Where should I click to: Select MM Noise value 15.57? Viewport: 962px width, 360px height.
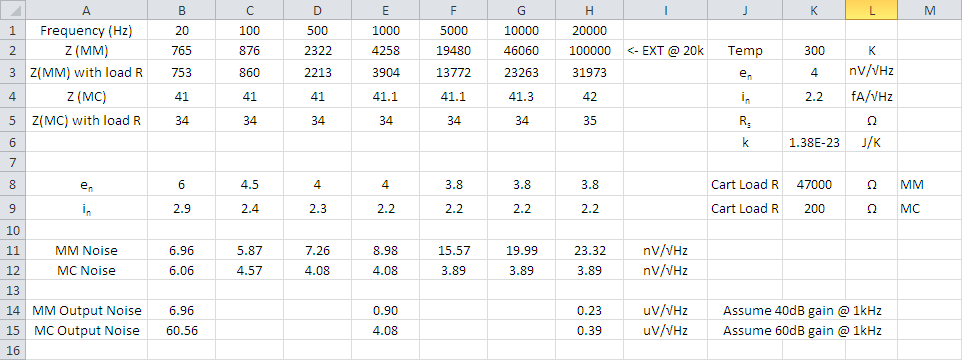pyautogui.click(x=453, y=251)
